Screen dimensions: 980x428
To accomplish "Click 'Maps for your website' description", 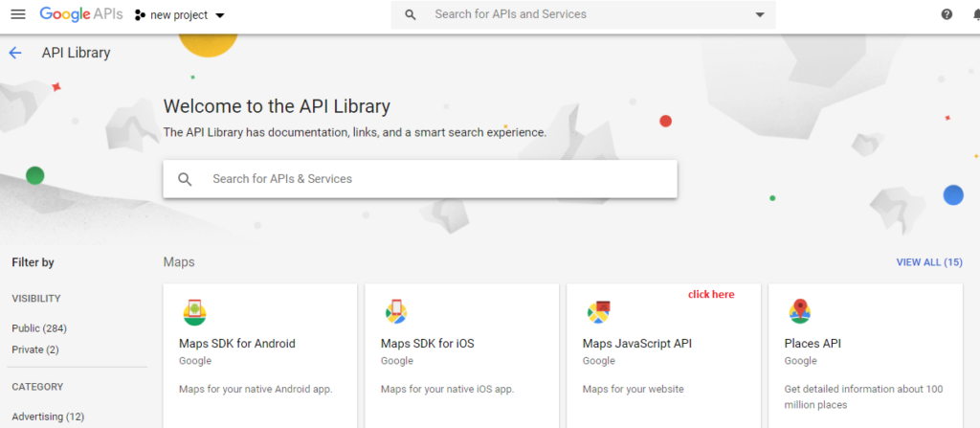I will 634,389.
